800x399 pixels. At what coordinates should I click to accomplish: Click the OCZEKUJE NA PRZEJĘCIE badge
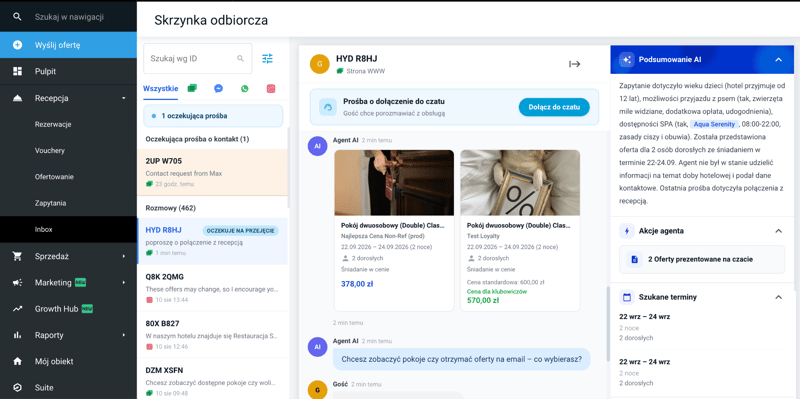[x=241, y=230]
